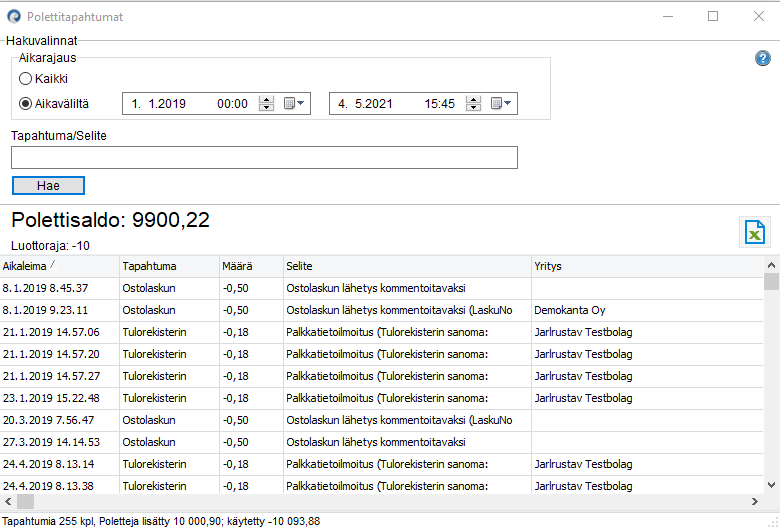The image size is (780, 530).
Task: Click the Hae search button
Action: coord(48,186)
